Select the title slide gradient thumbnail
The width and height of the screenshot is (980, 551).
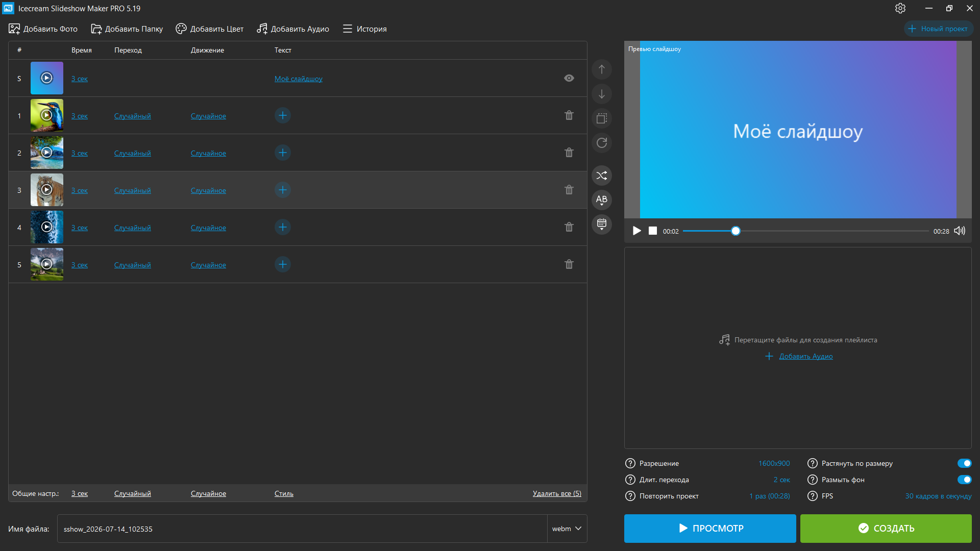[47, 78]
